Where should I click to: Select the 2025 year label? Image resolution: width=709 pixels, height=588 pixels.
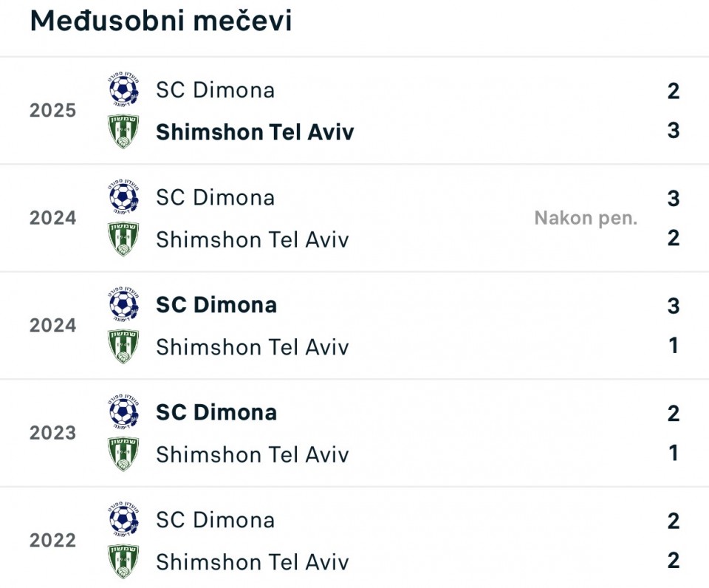(52, 111)
